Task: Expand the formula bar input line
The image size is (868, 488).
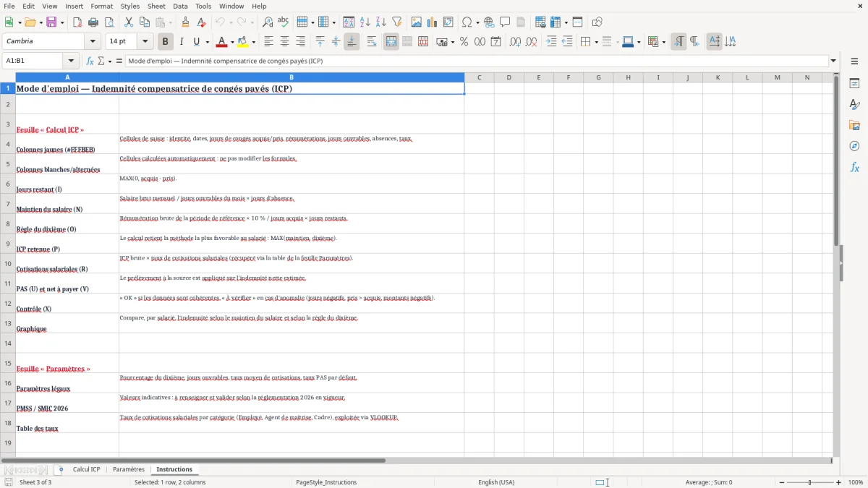Action: click(833, 61)
